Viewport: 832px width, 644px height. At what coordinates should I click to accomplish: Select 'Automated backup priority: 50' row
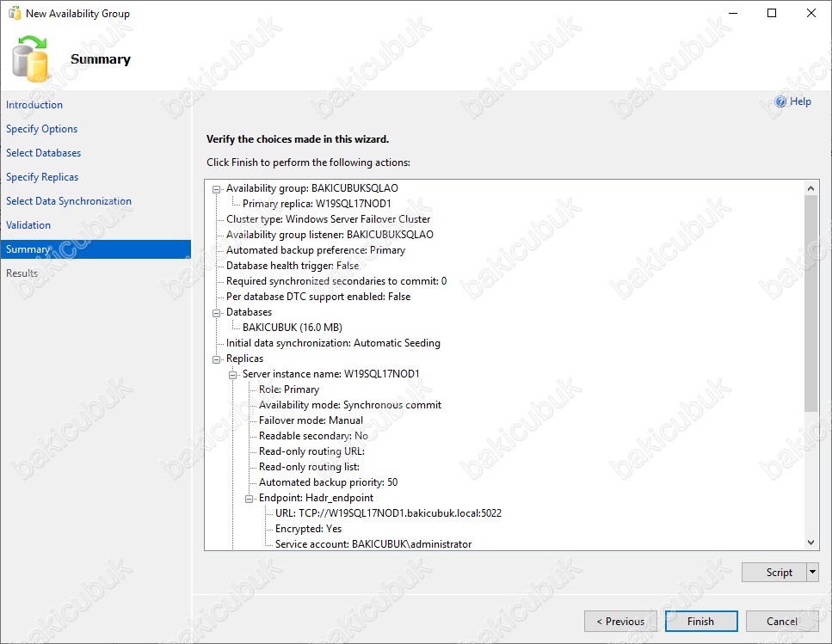click(x=329, y=482)
